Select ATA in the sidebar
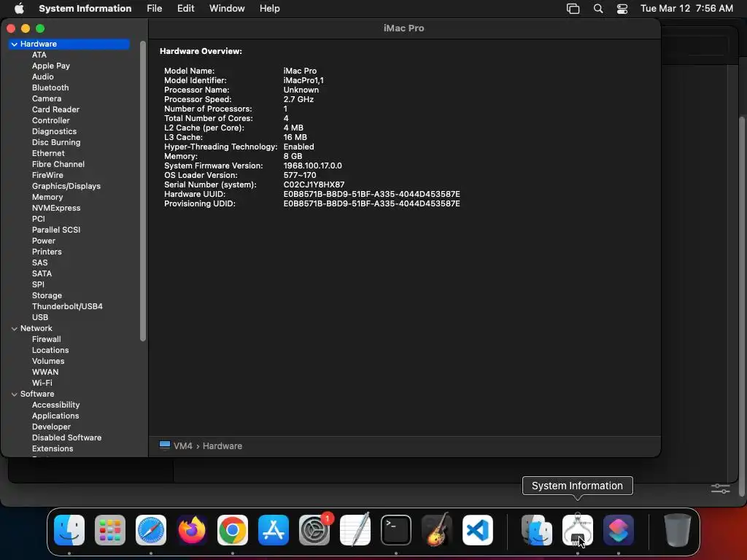This screenshot has width=747, height=560. (39, 55)
